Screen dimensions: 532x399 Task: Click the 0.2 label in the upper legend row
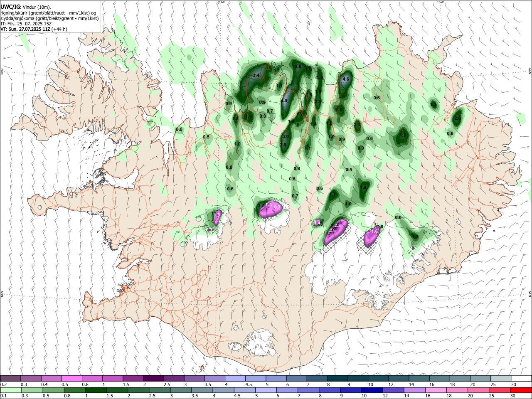click(4, 384)
